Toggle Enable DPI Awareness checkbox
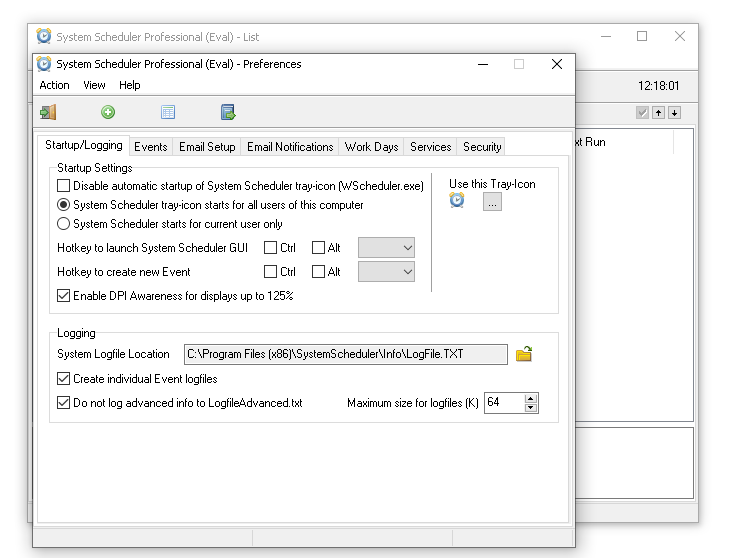The height and width of the screenshot is (558, 732). pyautogui.click(x=63, y=296)
